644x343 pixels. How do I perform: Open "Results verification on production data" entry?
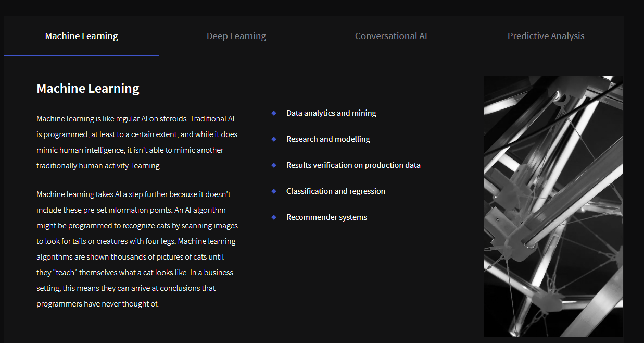[353, 165]
